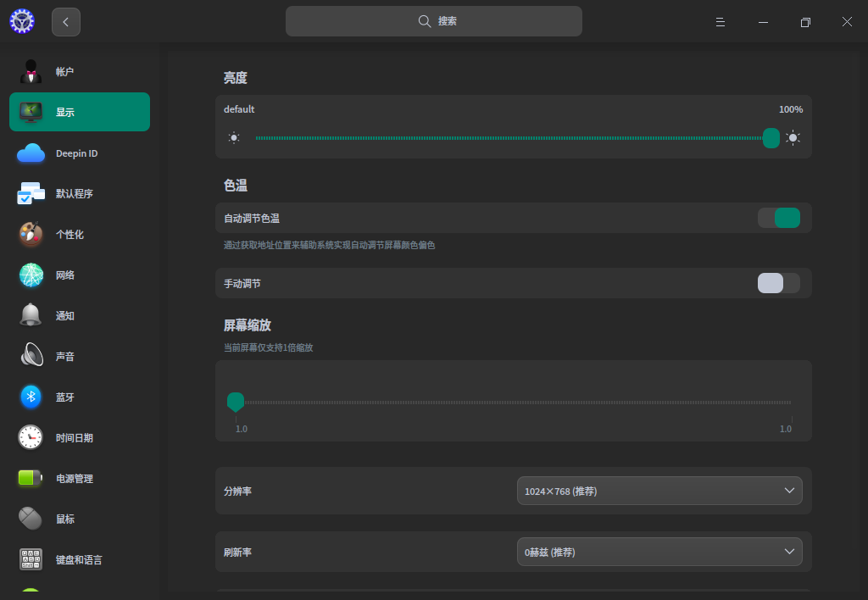Open 声音 settings

click(80, 356)
